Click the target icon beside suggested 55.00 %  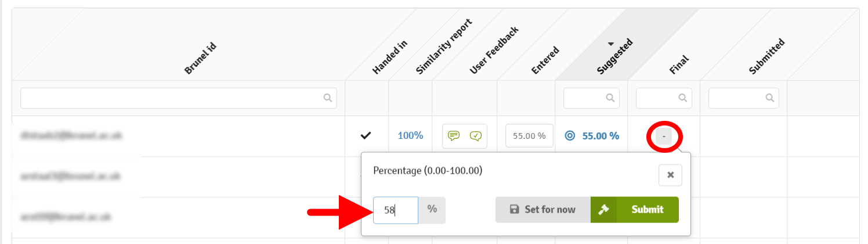click(570, 136)
